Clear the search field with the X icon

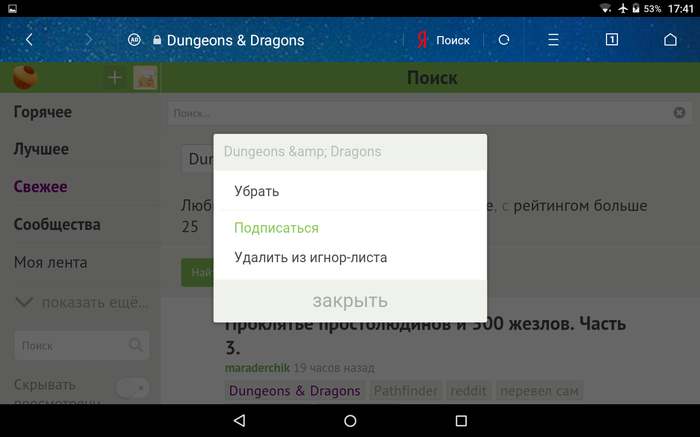click(679, 113)
